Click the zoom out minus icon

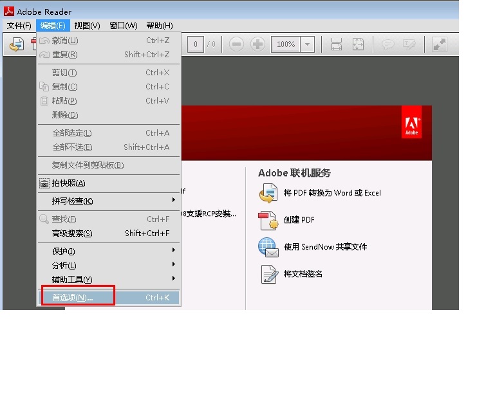(x=236, y=44)
